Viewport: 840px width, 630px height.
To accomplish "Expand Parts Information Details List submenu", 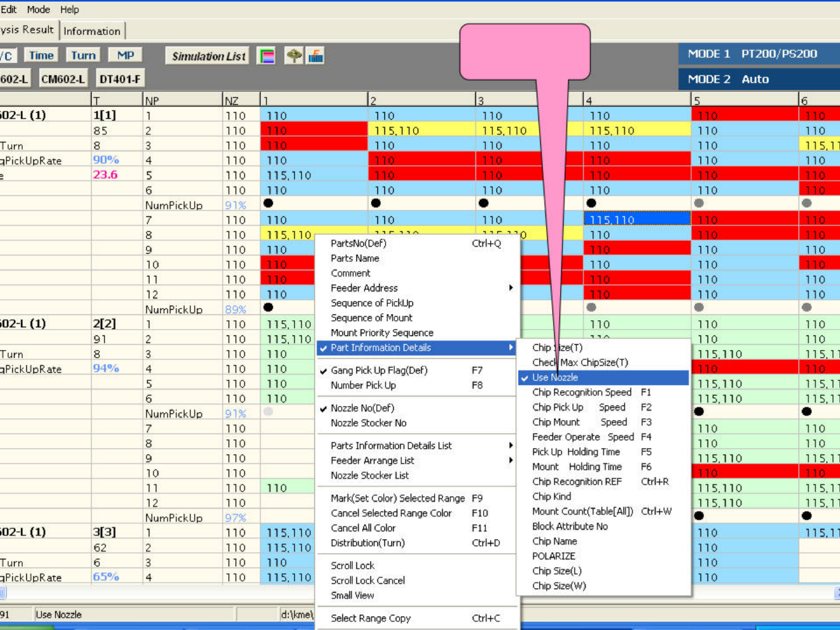I will (x=510, y=446).
